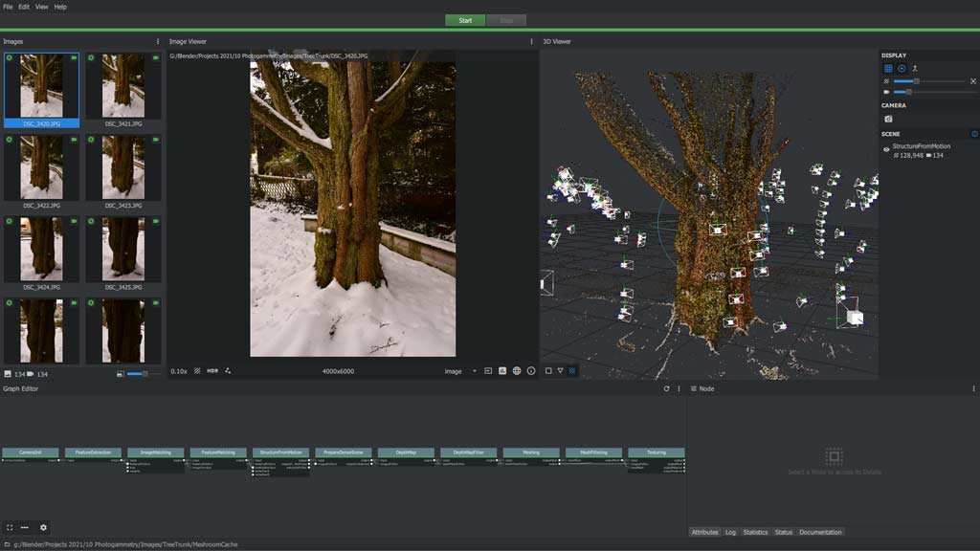The width and height of the screenshot is (980, 551).
Task: Toggle StructureFromMotion visibility eye
Action: (886, 149)
